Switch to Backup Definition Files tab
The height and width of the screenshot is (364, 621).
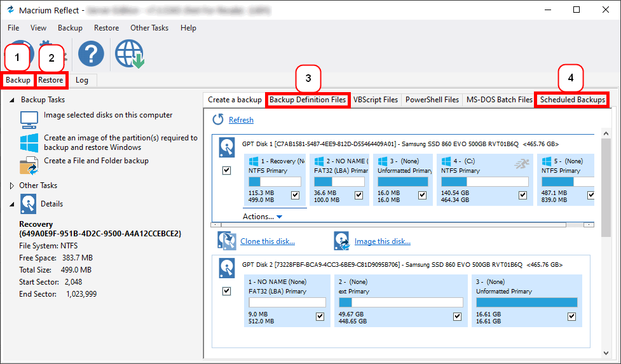(308, 100)
